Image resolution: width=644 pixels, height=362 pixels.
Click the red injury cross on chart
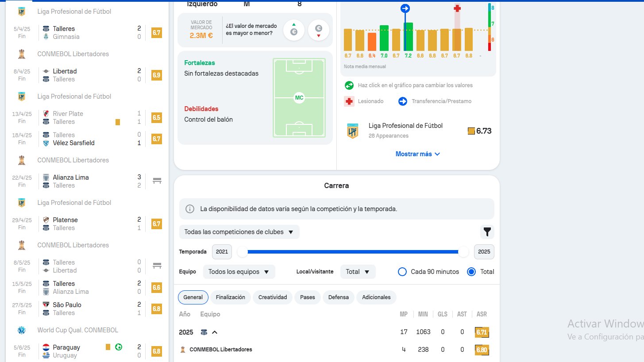[457, 8]
